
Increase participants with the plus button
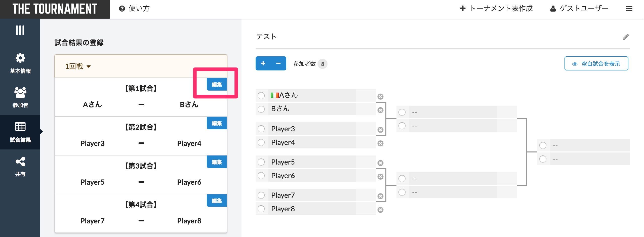pos(263,63)
